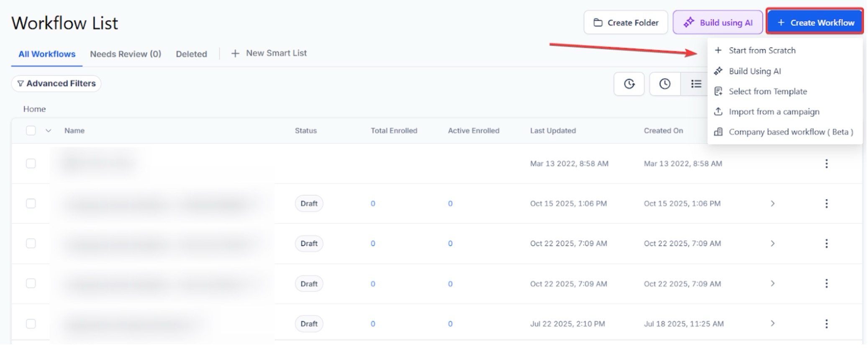The height and width of the screenshot is (349, 868).
Task: Tick the select-all checkbox in table header
Action: [31, 131]
